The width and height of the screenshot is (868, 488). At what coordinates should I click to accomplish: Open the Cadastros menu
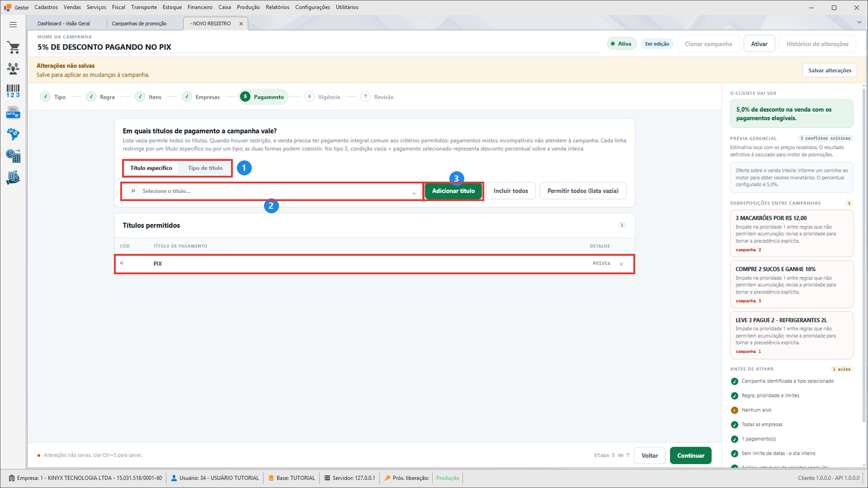click(46, 8)
